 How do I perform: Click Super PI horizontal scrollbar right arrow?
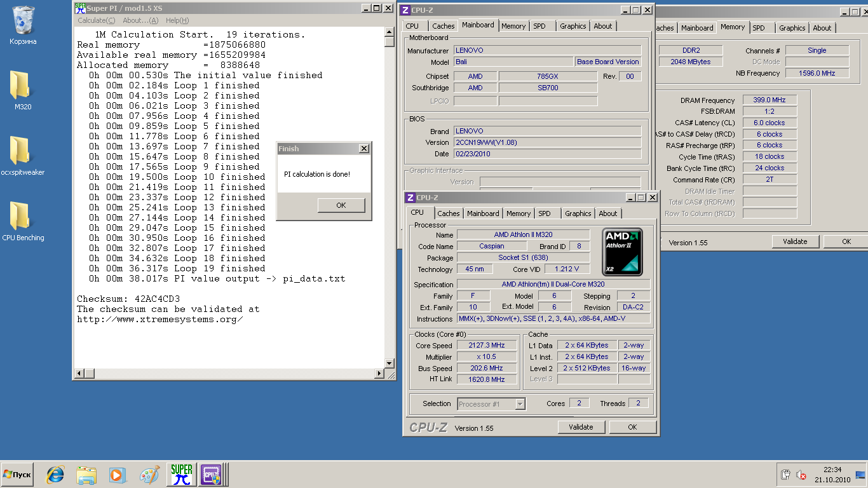[379, 374]
